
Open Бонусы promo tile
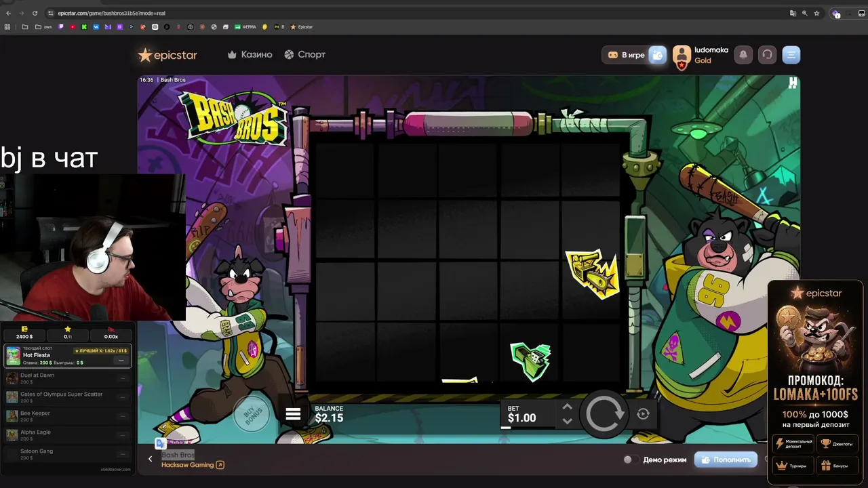837,466
